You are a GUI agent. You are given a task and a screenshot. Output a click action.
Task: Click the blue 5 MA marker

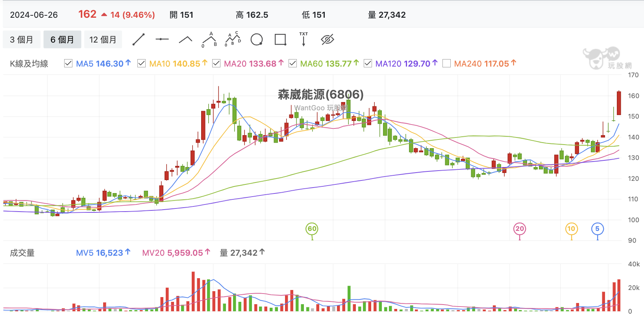pyautogui.click(x=598, y=229)
